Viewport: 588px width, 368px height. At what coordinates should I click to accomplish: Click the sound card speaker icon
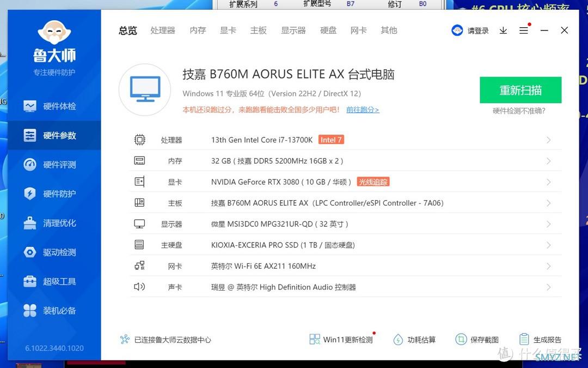139,287
